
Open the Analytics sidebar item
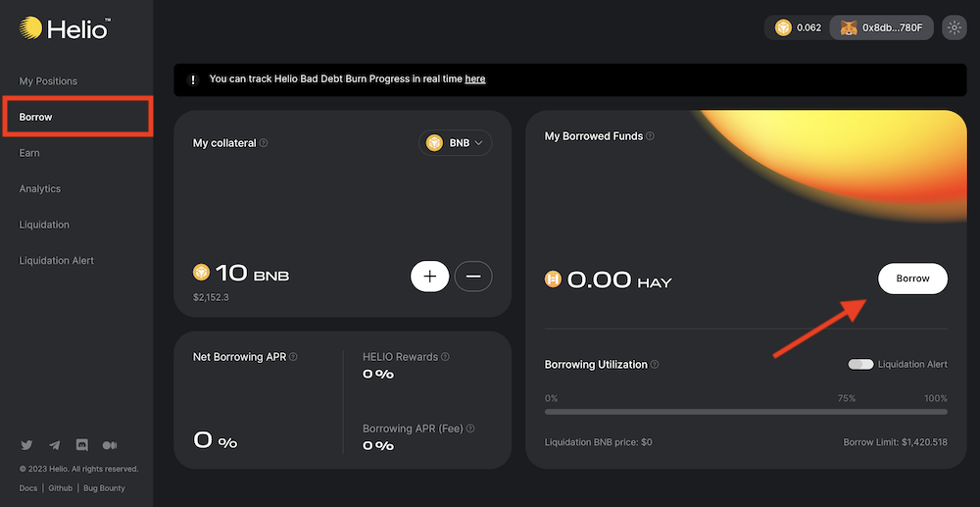[x=40, y=189]
